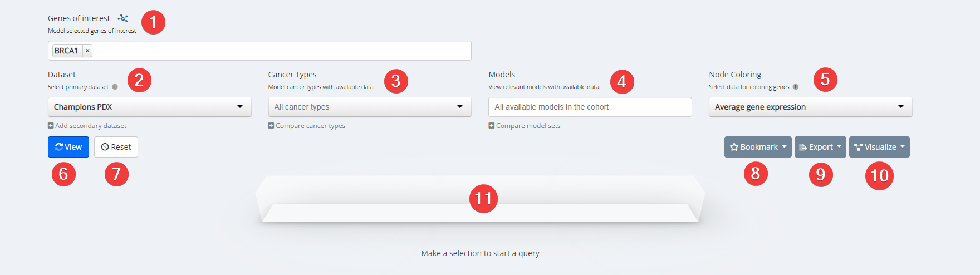The width and height of the screenshot is (980, 275).
Task: Open the Champions PDX dataset dropdown
Action: coord(150,107)
